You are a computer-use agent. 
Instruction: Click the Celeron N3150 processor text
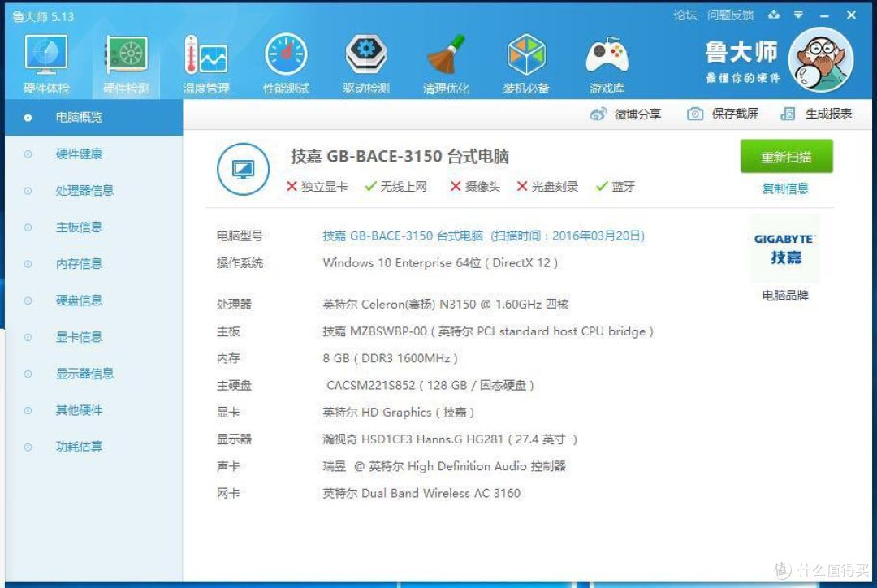pos(446,305)
